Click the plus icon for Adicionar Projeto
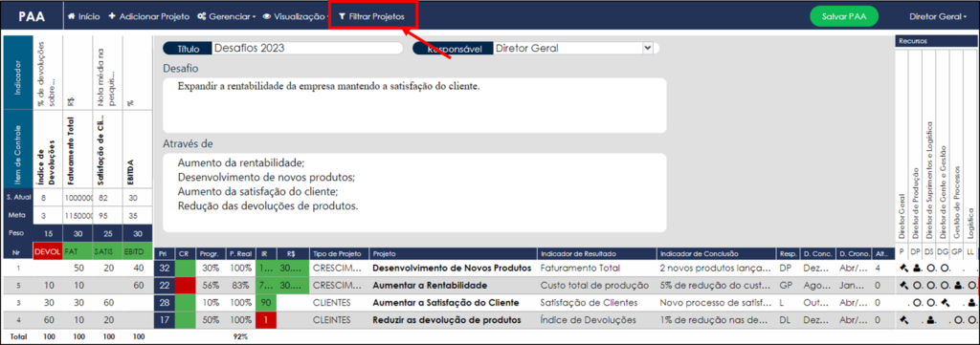980x345 pixels. [x=112, y=17]
